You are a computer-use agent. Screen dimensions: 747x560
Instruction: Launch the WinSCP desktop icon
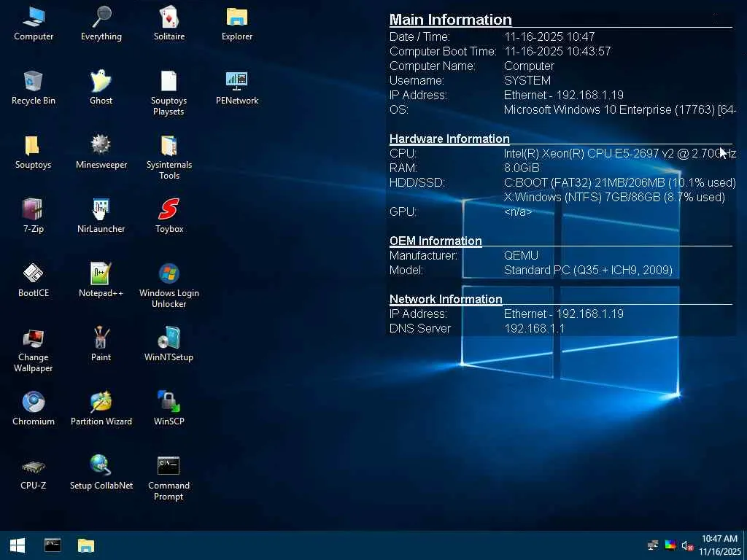[169, 408]
